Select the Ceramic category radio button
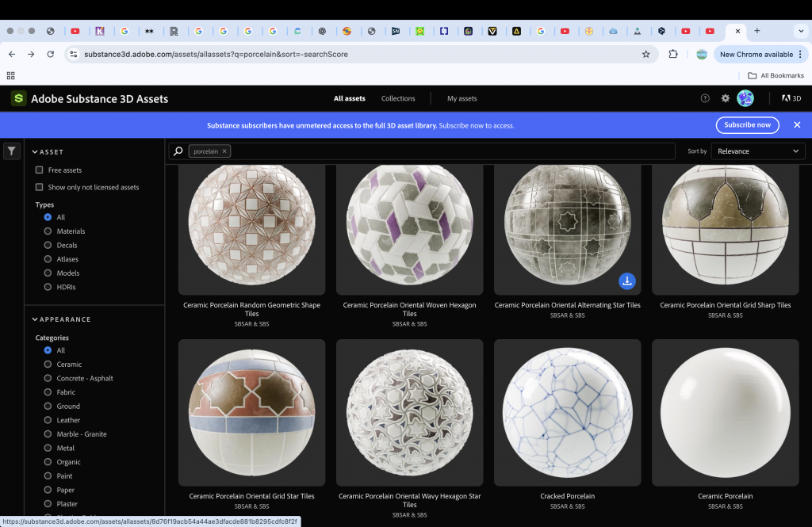Viewport: 812px width, 527px height. point(48,365)
